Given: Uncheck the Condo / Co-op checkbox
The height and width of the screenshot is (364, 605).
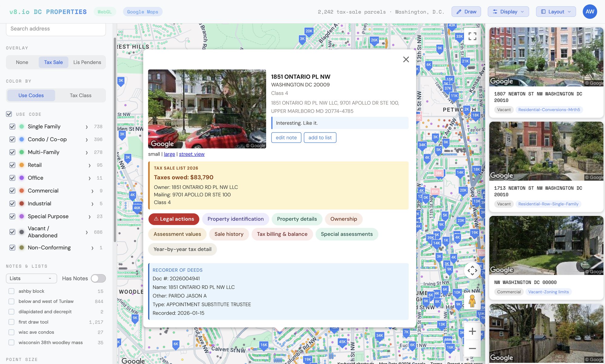Looking at the screenshot, I should 12,139.
